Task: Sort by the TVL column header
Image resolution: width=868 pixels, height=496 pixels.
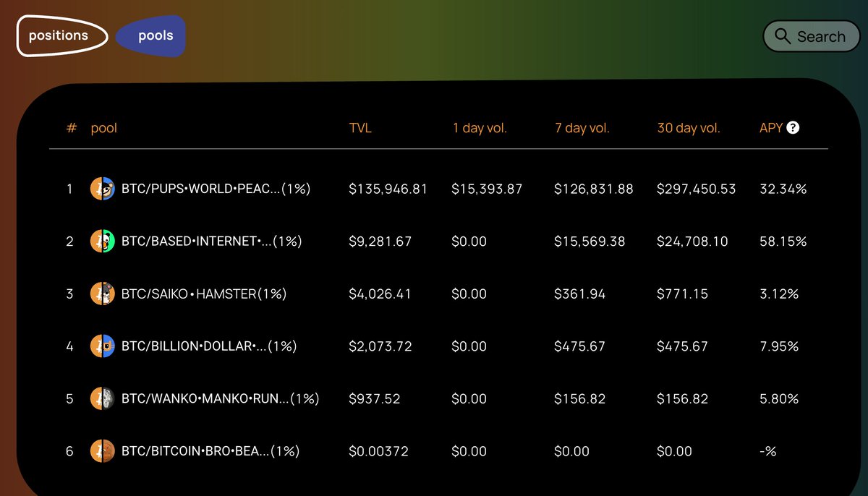Action: (x=360, y=128)
